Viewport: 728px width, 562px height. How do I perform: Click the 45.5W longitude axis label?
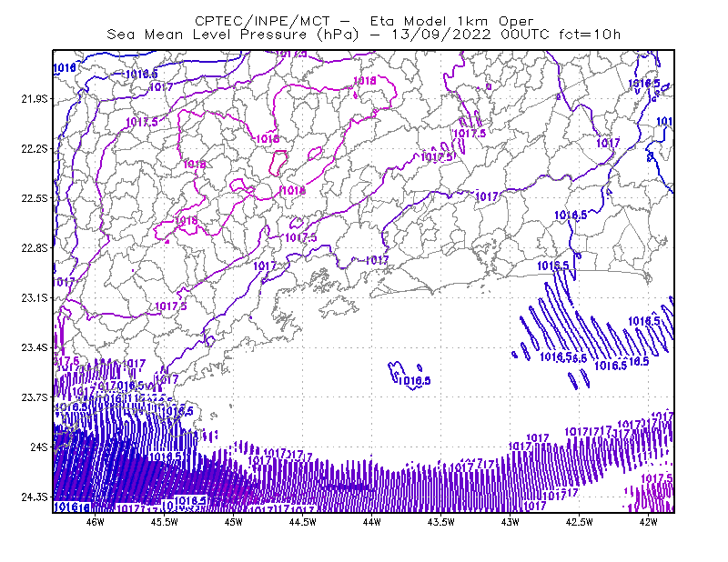click(x=165, y=522)
